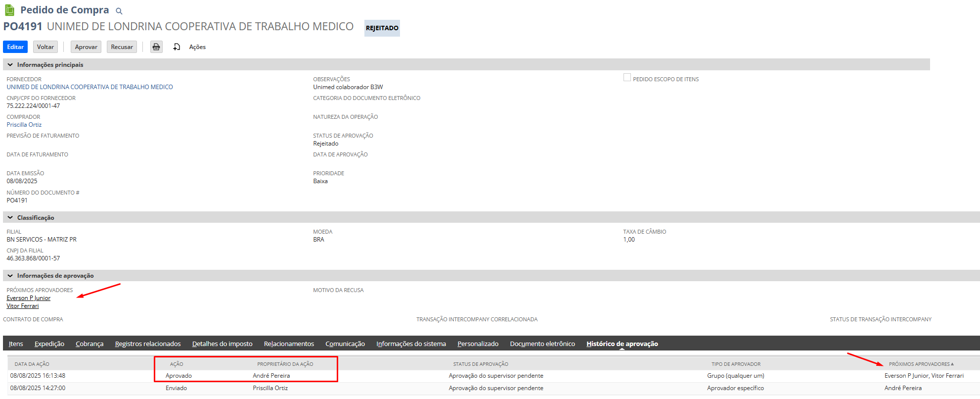Click the print icon in toolbar
This screenshot has width=980, height=399.
point(156,47)
